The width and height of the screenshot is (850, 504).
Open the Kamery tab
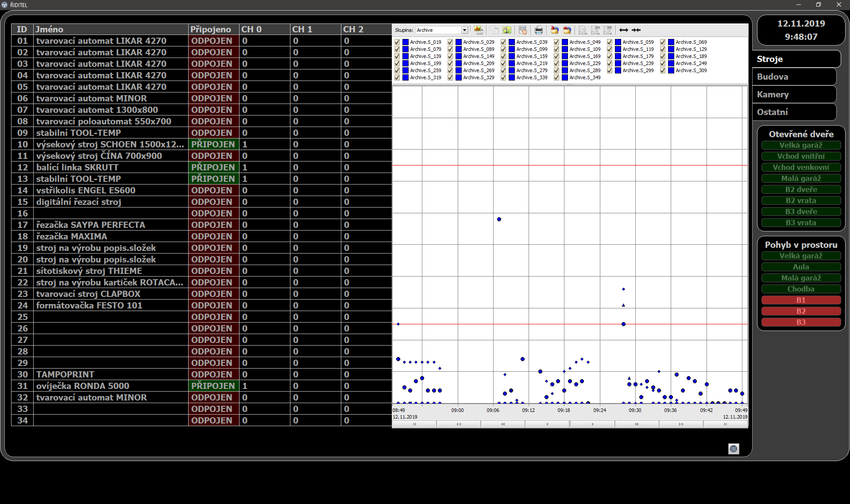(794, 94)
